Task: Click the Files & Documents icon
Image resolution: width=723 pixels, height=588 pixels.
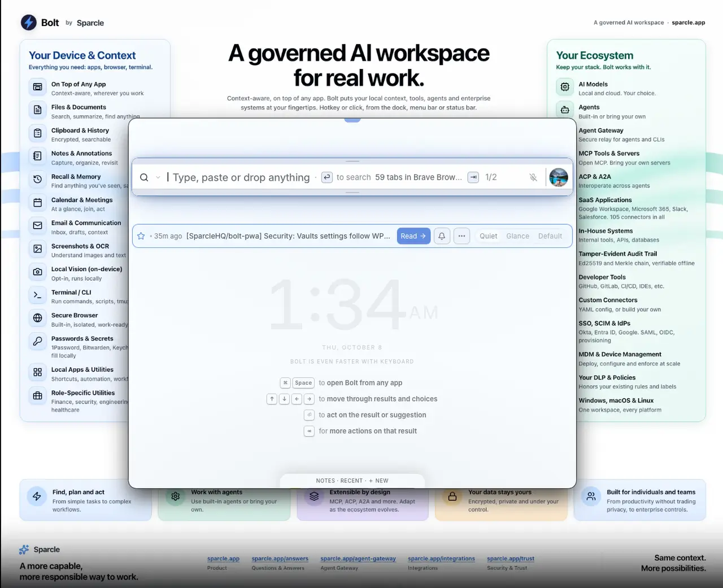Action: point(38,110)
